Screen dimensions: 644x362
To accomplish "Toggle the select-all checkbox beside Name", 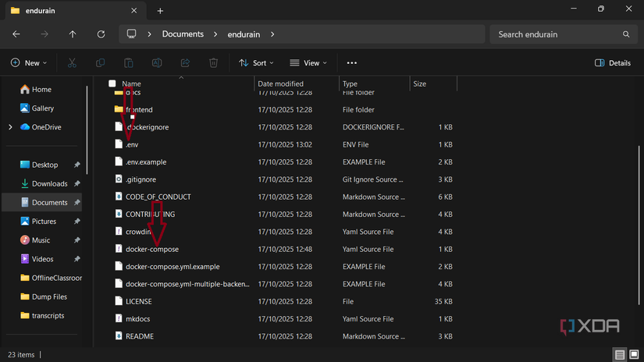I will (112, 83).
